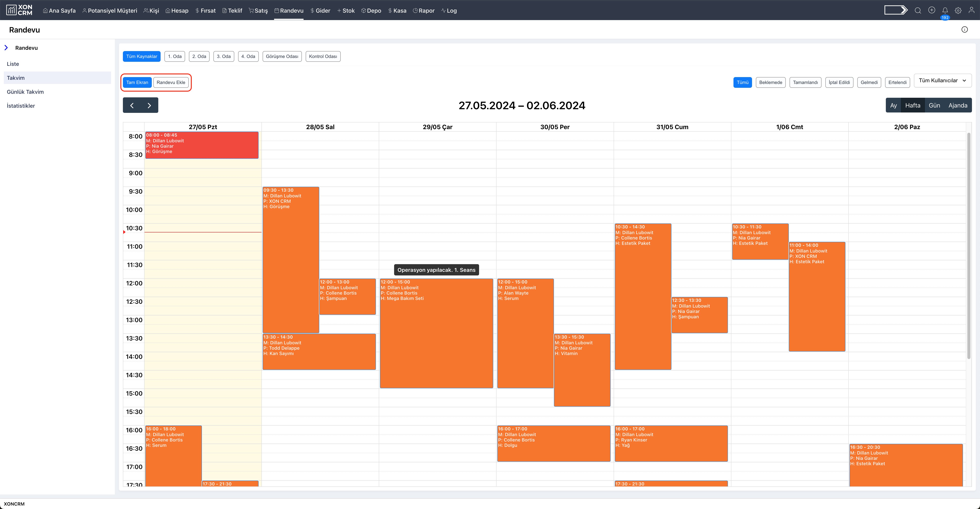This screenshot has width=980, height=509.
Task: Open 12:00 - 15:00 Mega Bakım Seti appointment
Action: tap(436, 333)
